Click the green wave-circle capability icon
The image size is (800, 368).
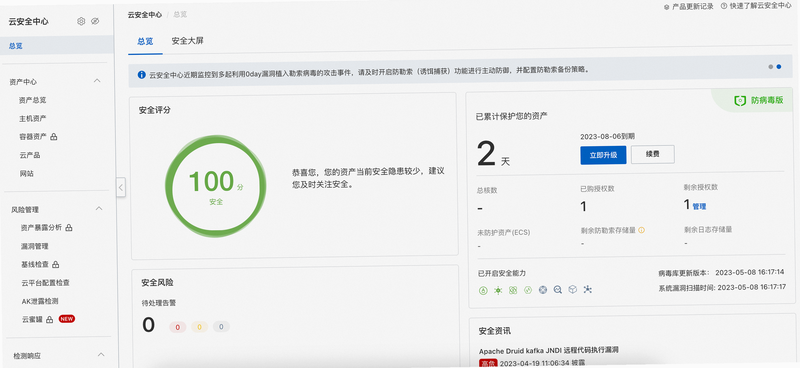[x=528, y=290]
